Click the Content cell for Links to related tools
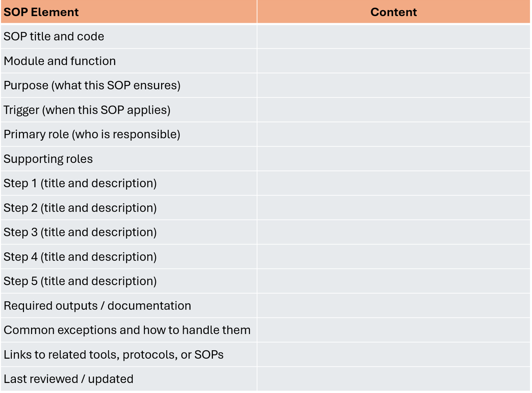Viewport: 532px width, 393px height. (x=393, y=355)
